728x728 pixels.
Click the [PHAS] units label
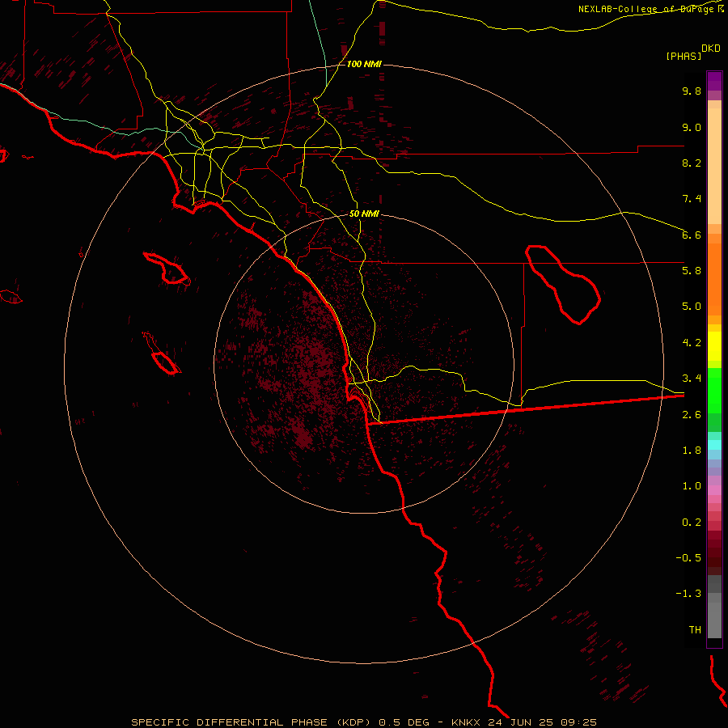pyautogui.click(x=684, y=56)
